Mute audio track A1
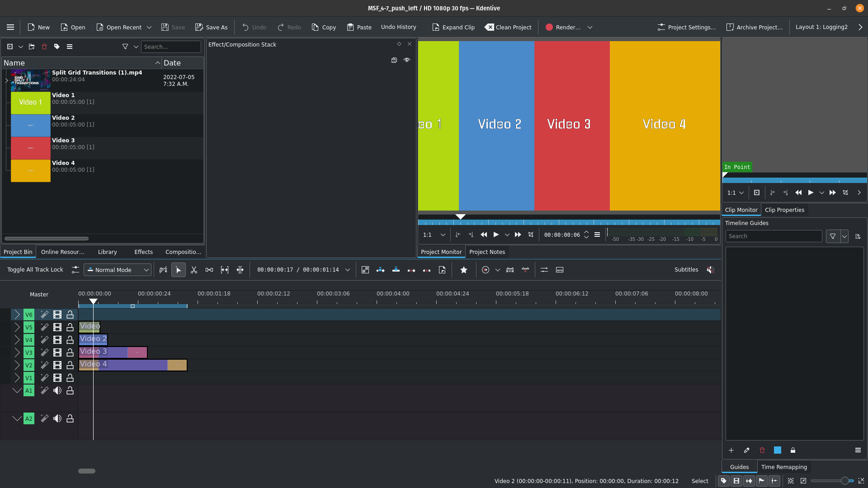 pos(57,390)
